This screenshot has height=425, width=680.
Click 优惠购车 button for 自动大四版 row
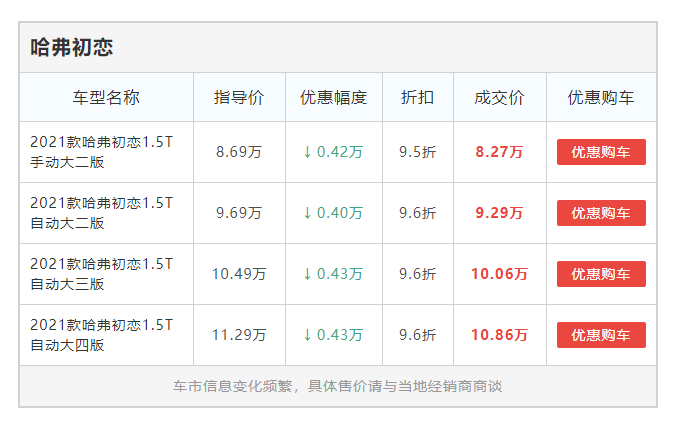tap(601, 335)
